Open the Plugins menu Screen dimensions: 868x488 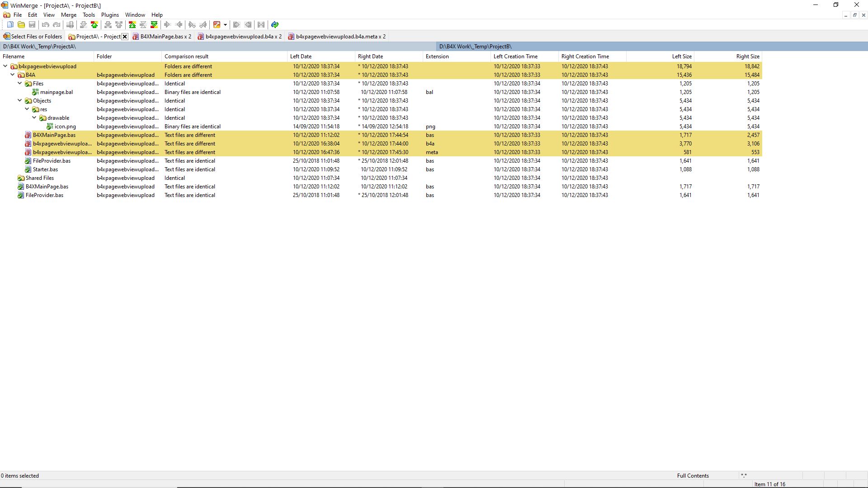110,15
